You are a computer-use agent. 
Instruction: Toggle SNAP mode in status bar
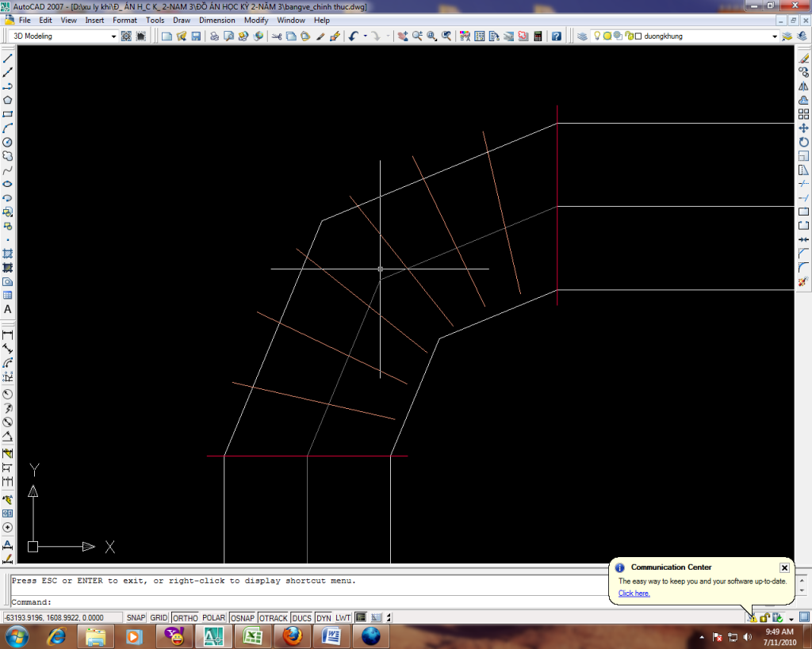[x=136, y=617]
